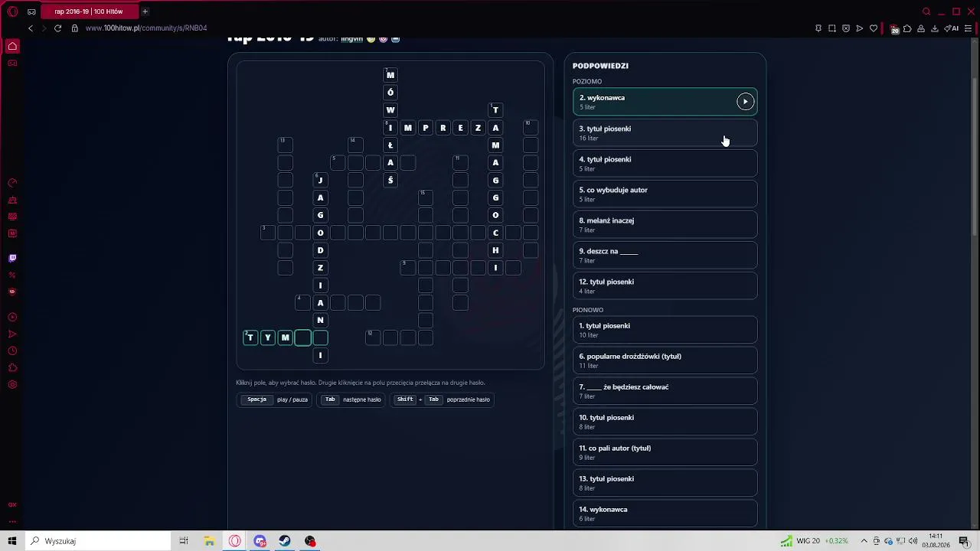Select hint 13. tytuł piosenki 8 liter
The image size is (980, 551).
[665, 483]
